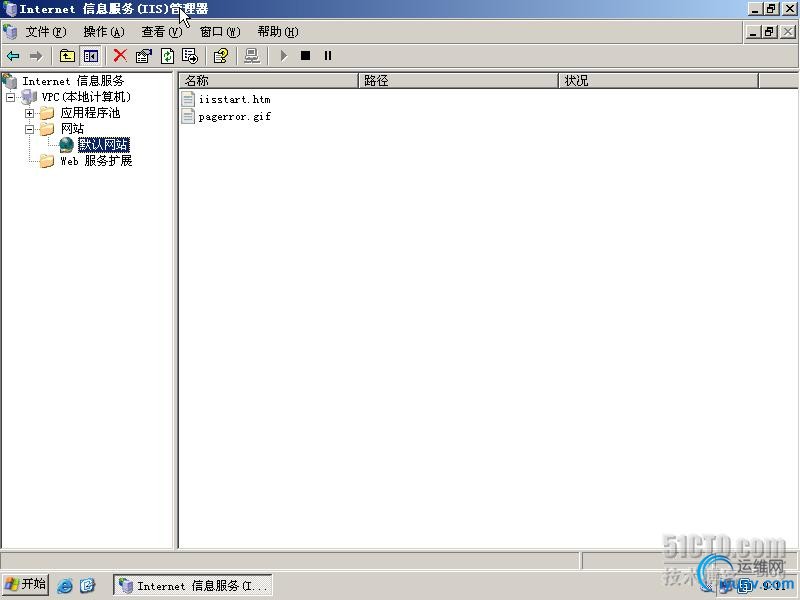The image size is (800, 600).
Task: Minimize the inner console window
Action: tap(753, 32)
